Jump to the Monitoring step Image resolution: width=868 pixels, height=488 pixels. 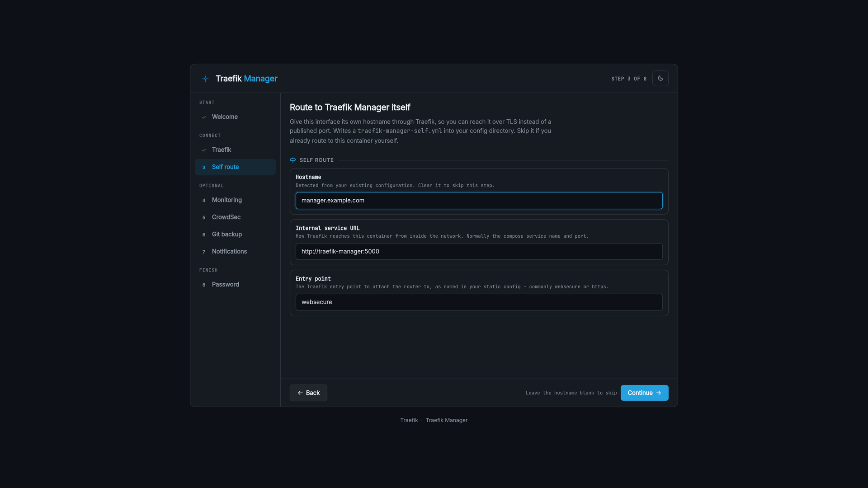tap(235, 200)
